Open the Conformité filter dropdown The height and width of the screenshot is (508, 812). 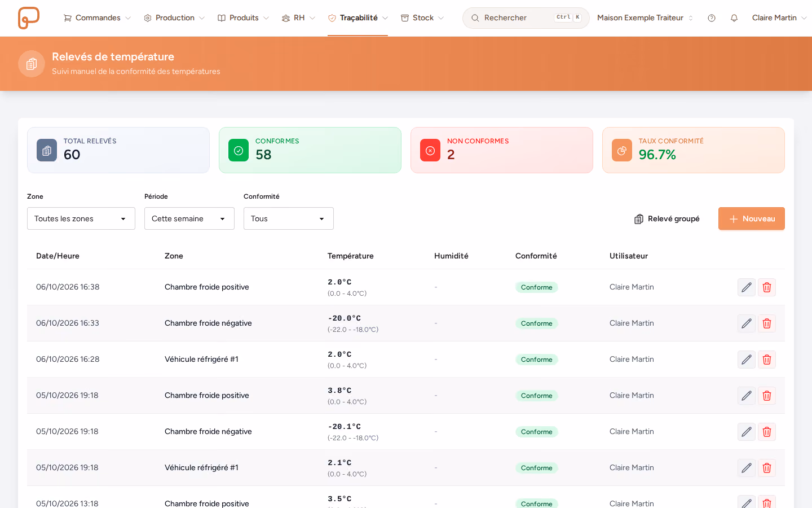[289, 218]
